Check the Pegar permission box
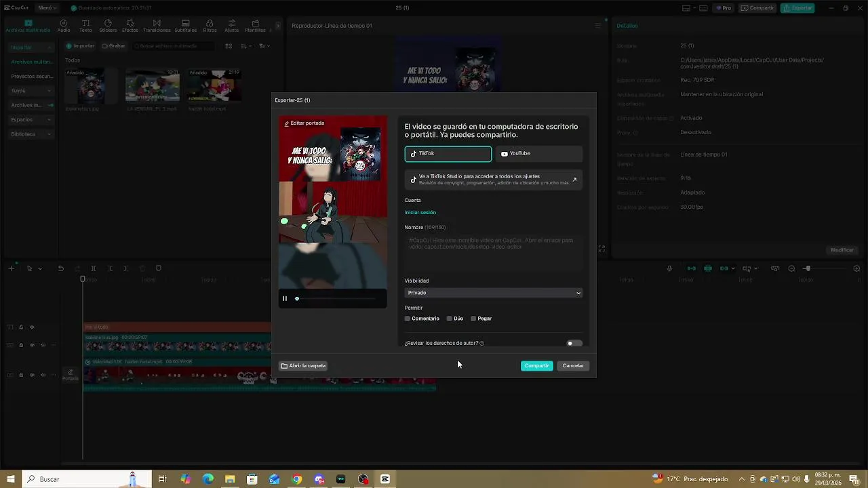 pyautogui.click(x=473, y=319)
